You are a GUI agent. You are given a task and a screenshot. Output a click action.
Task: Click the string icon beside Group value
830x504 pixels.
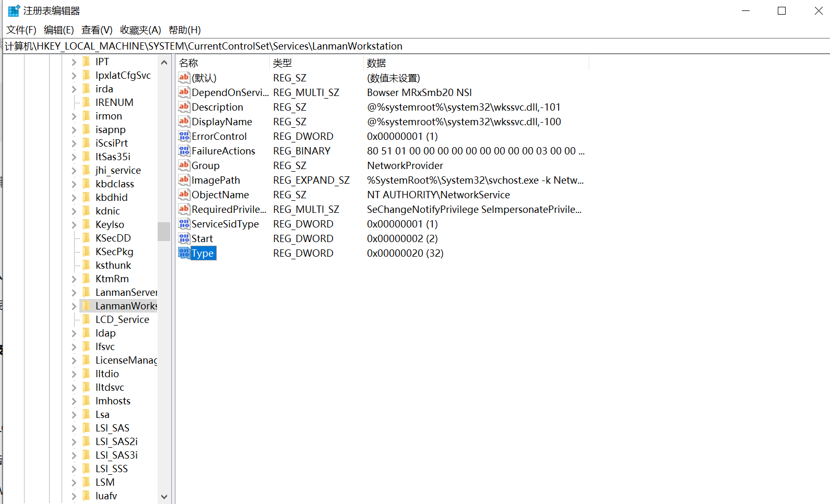(x=184, y=165)
